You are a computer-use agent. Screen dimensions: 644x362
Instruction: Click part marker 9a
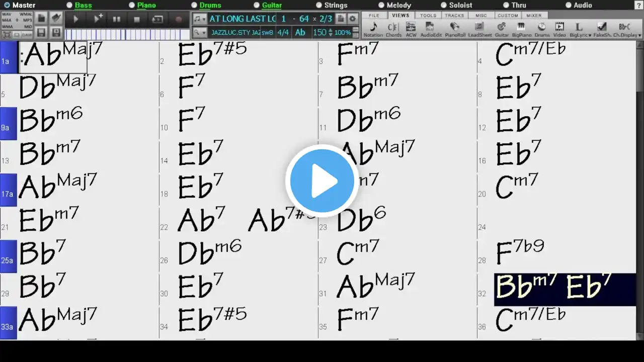(x=8, y=124)
